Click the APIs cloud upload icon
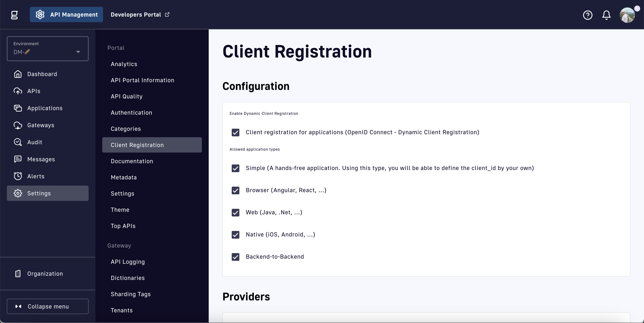644x323 pixels. 18,91
